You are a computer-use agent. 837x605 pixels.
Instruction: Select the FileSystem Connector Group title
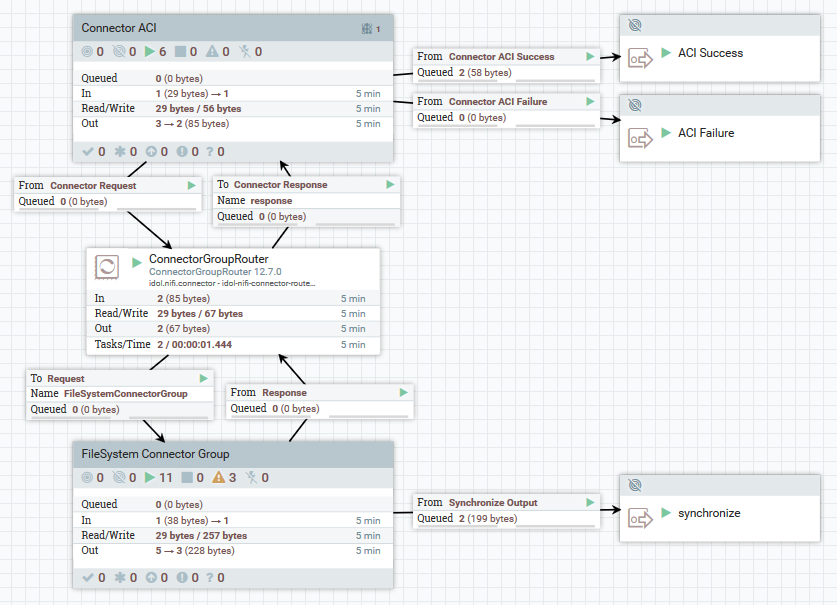pyautogui.click(x=155, y=453)
